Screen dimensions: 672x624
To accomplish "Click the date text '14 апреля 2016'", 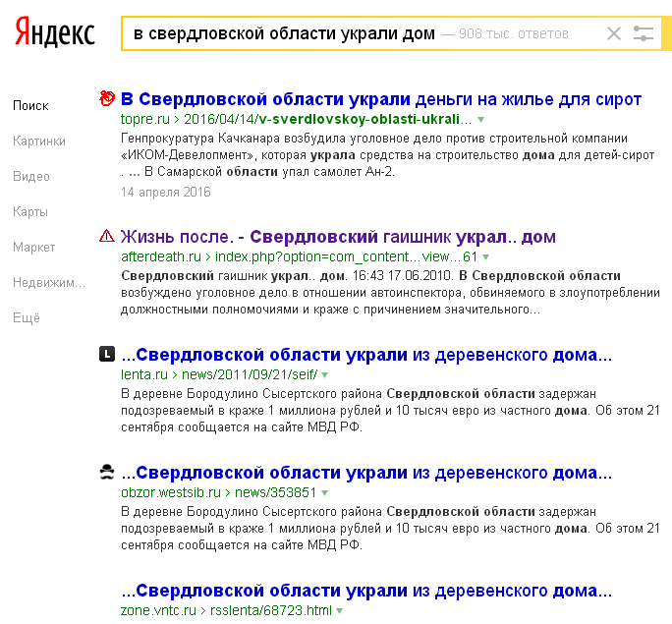I will coord(166,192).
